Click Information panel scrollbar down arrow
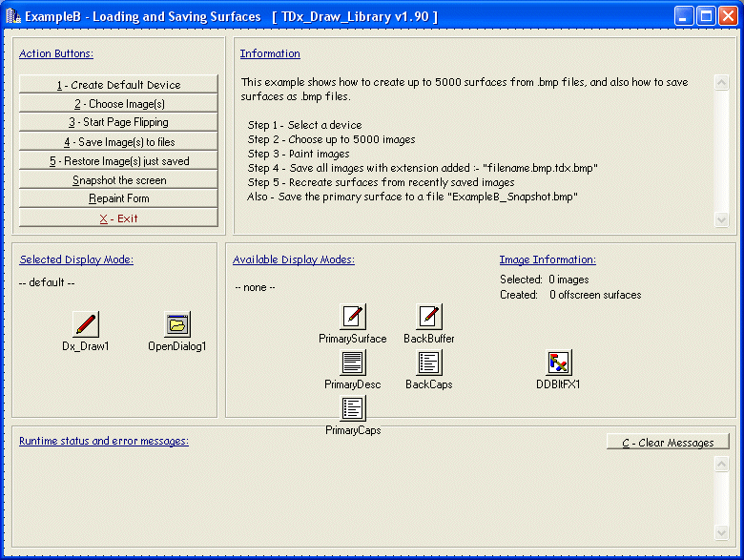 tap(721, 219)
